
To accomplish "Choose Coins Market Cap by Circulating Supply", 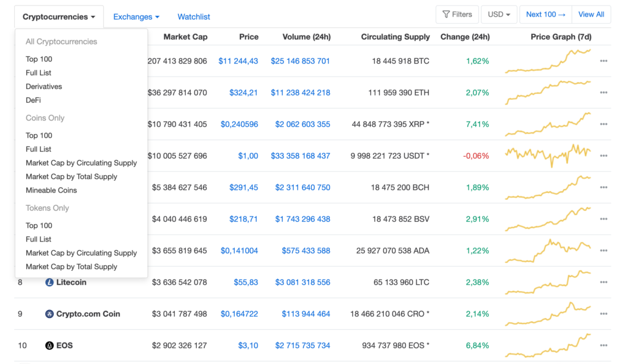I will [82, 163].
